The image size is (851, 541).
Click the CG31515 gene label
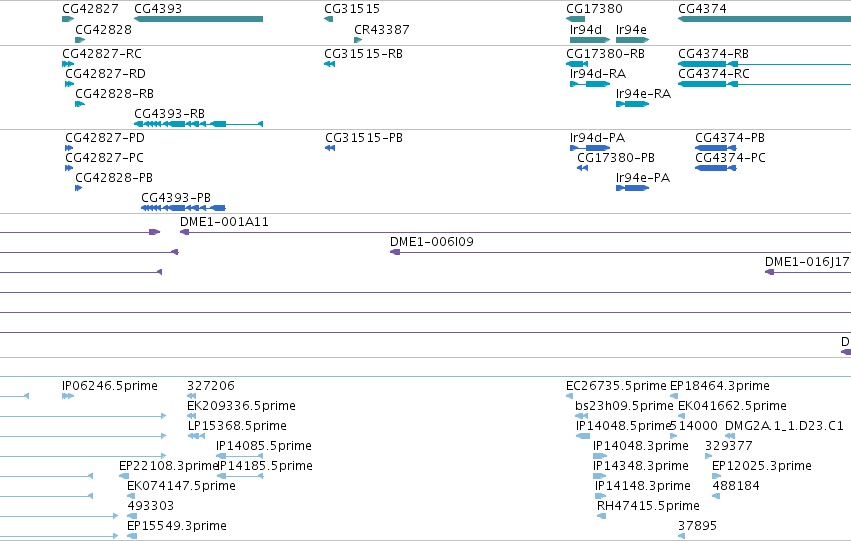click(x=352, y=9)
